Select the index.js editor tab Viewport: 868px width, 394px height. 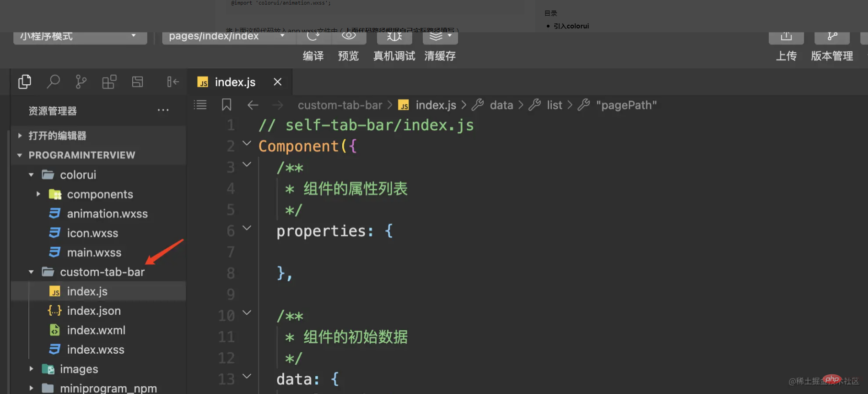point(241,82)
